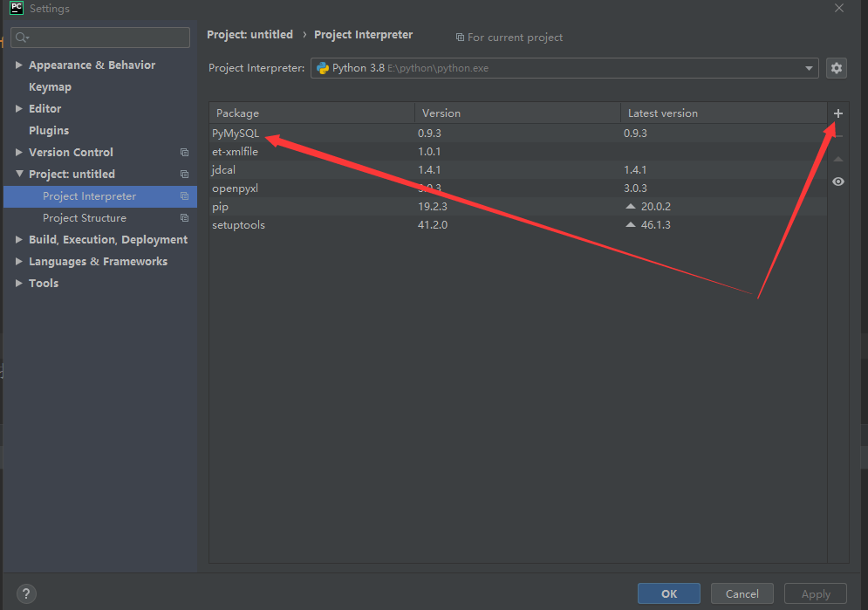Click latest version 46.1.3 for setuptools
The image size is (868, 610).
click(x=655, y=225)
